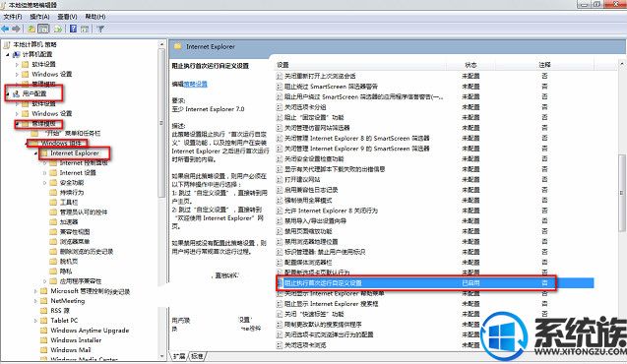Collapse the Windows 组件 tree node
Image resolution: width=627 pixels, height=364 pixels.
pos(27,143)
